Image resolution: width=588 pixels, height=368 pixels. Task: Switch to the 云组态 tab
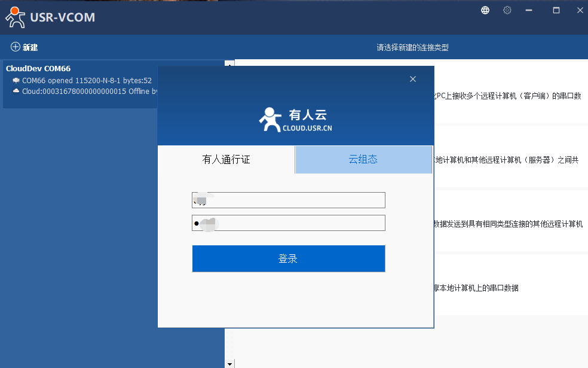coord(363,160)
